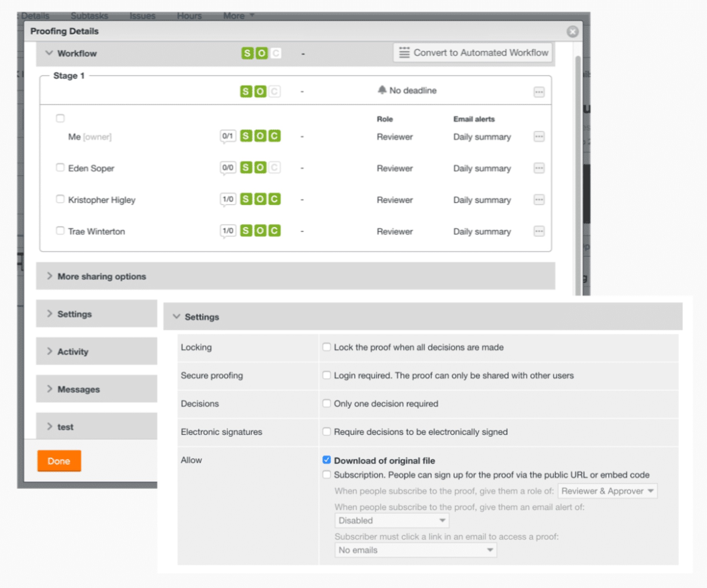Open the Disabled email alert dropdown

tap(392, 520)
